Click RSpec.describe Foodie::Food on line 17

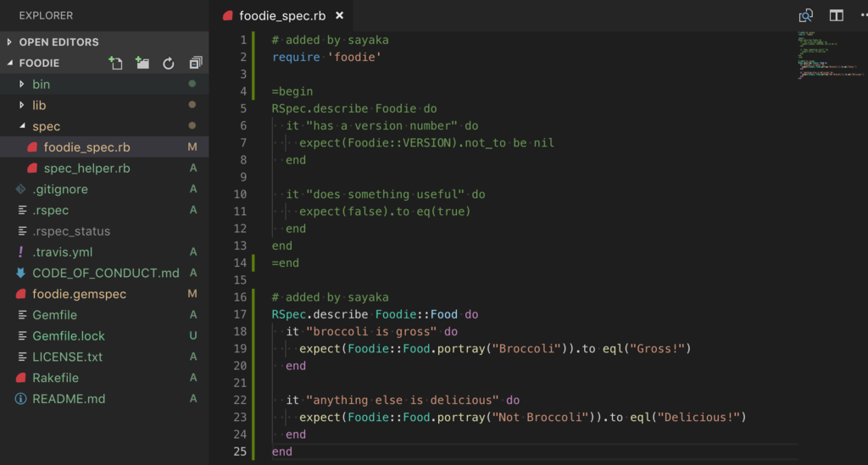364,314
